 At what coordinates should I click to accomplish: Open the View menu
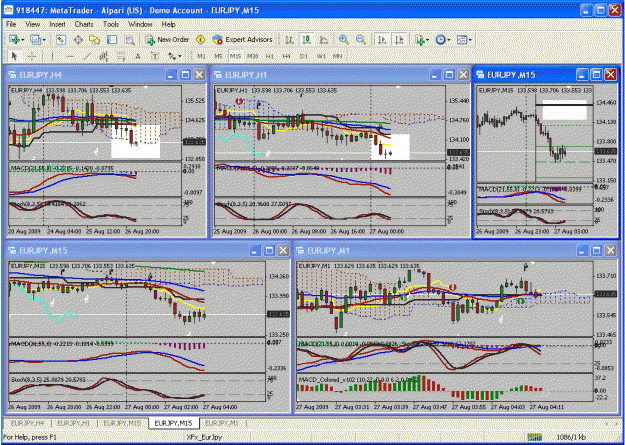tap(33, 24)
